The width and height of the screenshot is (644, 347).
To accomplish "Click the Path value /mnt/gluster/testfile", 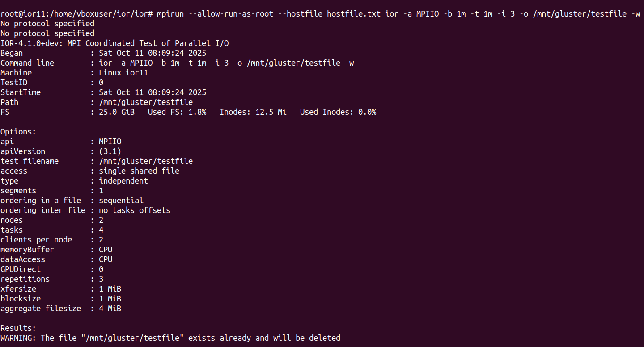I will click(146, 102).
